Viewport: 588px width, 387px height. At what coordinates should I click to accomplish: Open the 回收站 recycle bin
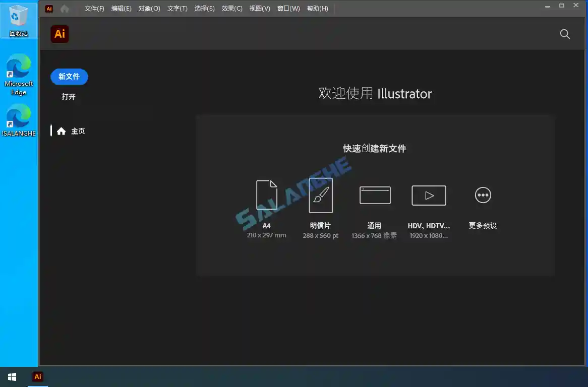pyautogui.click(x=19, y=18)
